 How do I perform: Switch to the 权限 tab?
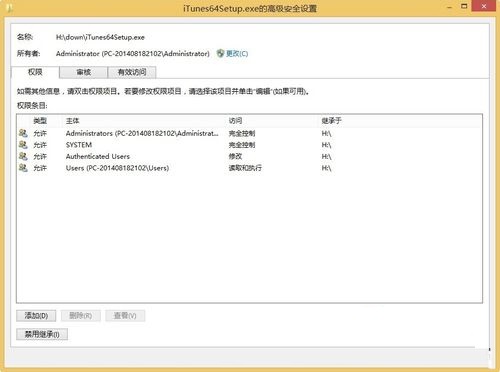[x=35, y=72]
